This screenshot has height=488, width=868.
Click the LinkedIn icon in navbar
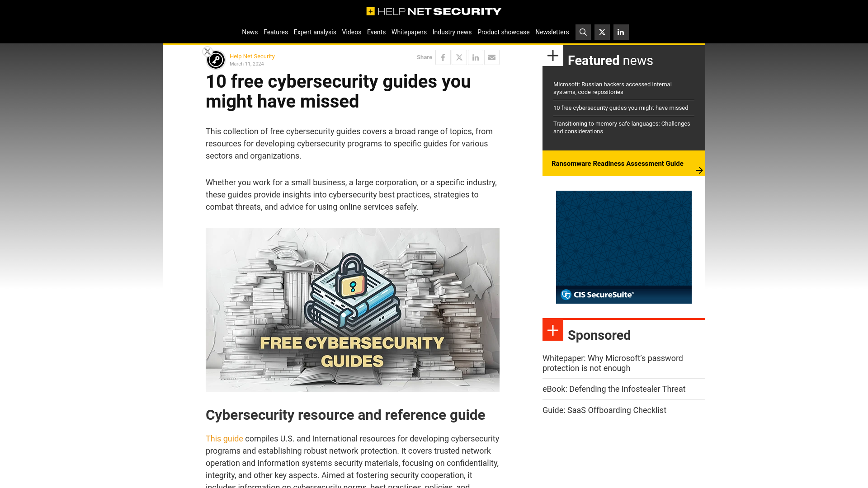(621, 32)
